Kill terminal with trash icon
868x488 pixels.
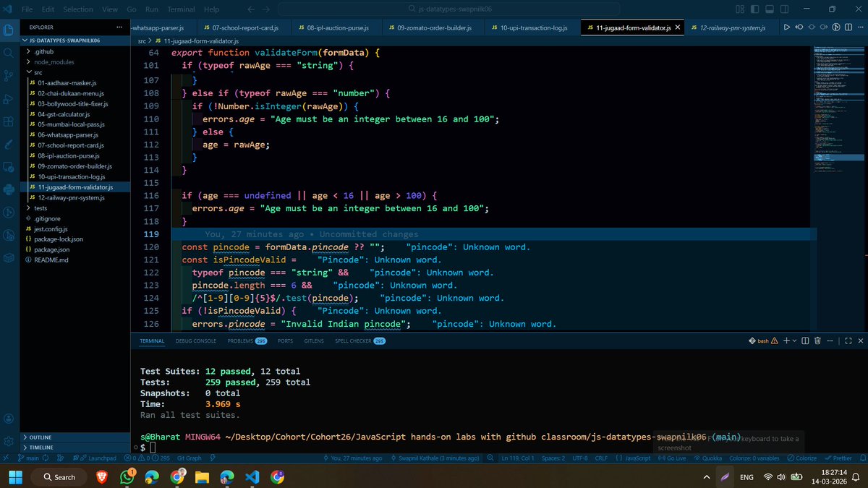pyautogui.click(x=817, y=341)
